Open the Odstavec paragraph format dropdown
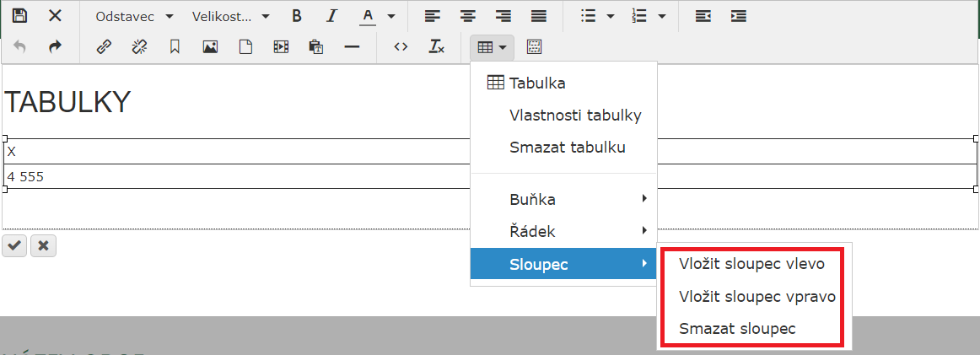Viewport: 980px width, 355px height. pyautogui.click(x=134, y=16)
